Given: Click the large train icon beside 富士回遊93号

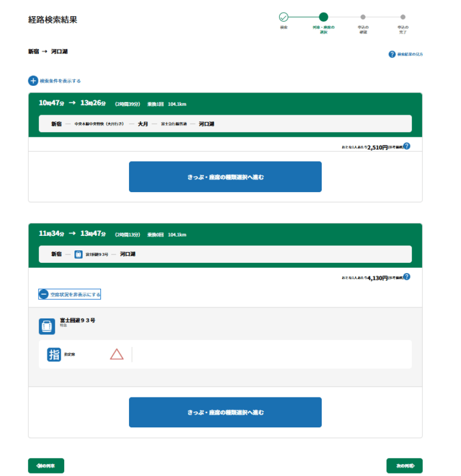Looking at the screenshot, I should pos(47,326).
